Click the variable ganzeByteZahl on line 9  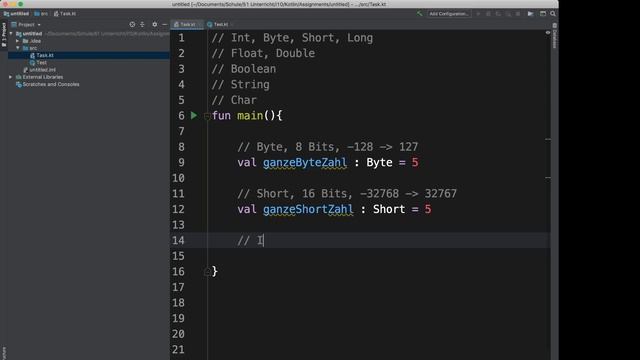pyautogui.click(x=305, y=162)
